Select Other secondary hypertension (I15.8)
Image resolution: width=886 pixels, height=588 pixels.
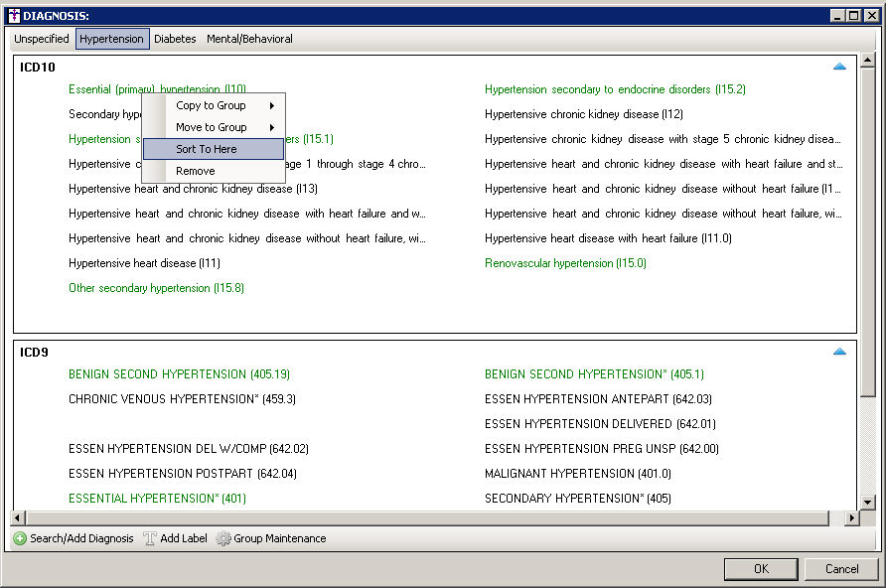click(x=156, y=288)
